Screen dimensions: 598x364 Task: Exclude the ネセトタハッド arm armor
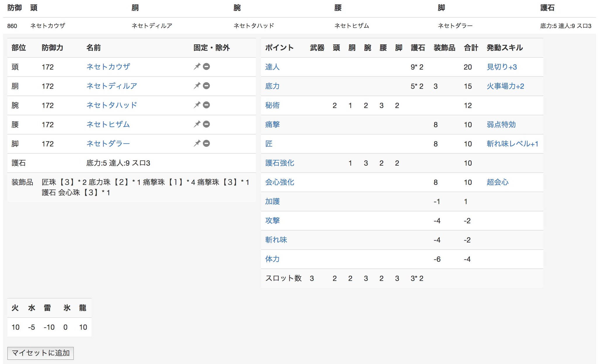(206, 105)
